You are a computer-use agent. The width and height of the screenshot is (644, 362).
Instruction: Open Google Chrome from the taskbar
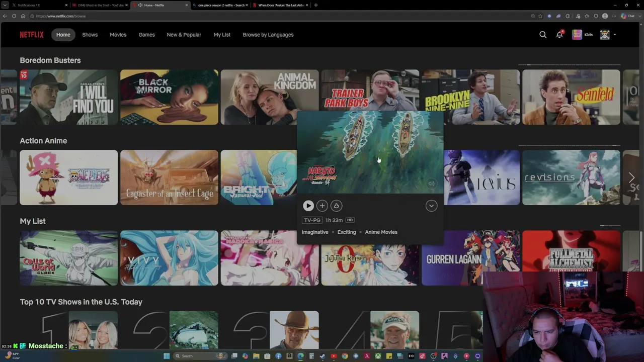tap(345, 356)
